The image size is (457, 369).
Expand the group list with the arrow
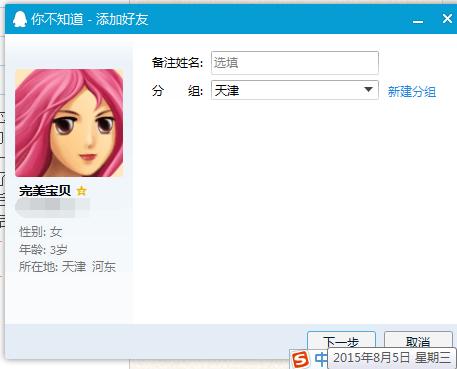[x=368, y=90]
